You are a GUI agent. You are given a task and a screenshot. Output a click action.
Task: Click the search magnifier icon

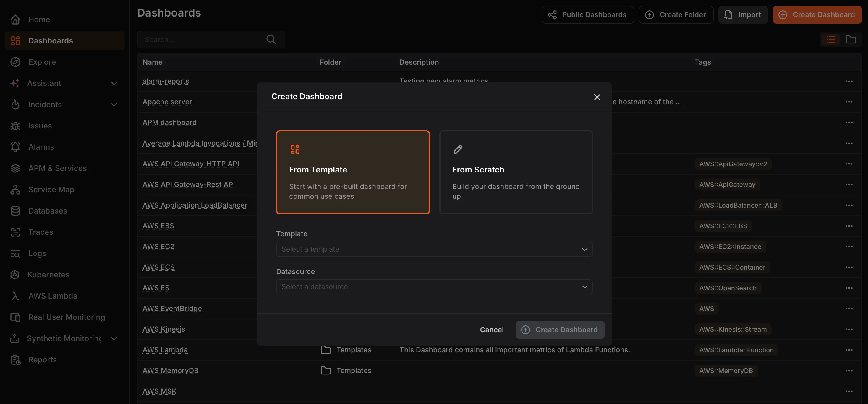271,39
